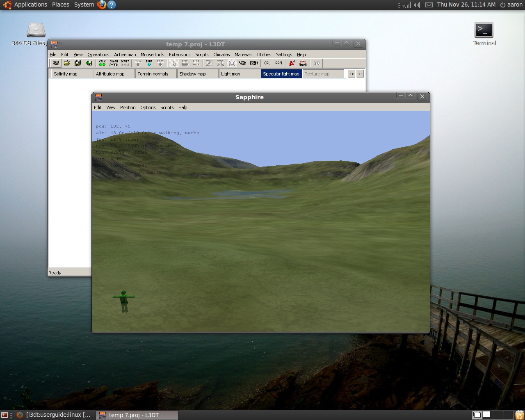Click the CALC calculation queue icon
Screen dimensions: 525x420
click(102, 63)
